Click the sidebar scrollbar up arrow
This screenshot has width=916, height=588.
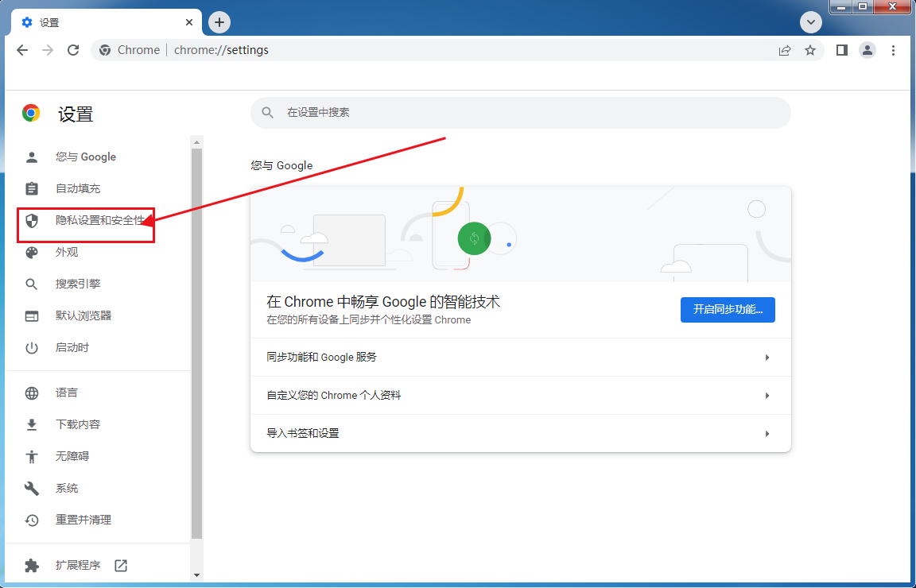click(x=196, y=142)
